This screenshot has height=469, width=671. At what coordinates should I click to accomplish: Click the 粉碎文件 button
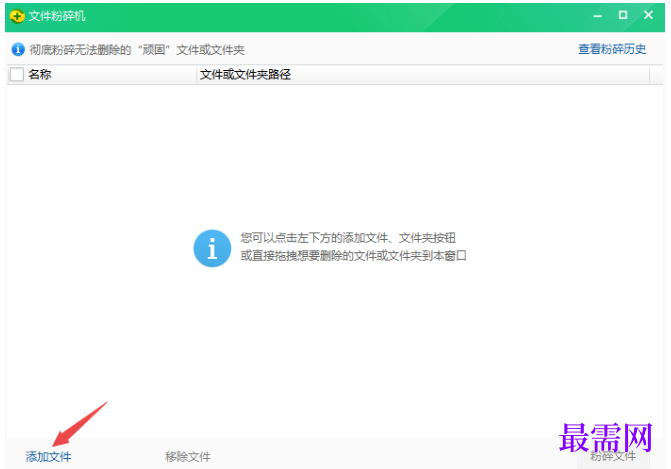click(613, 456)
